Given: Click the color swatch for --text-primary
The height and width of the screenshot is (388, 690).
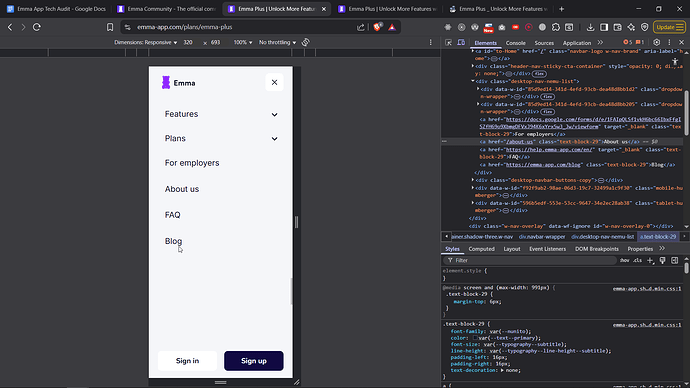Looking at the screenshot, I should [475, 338].
